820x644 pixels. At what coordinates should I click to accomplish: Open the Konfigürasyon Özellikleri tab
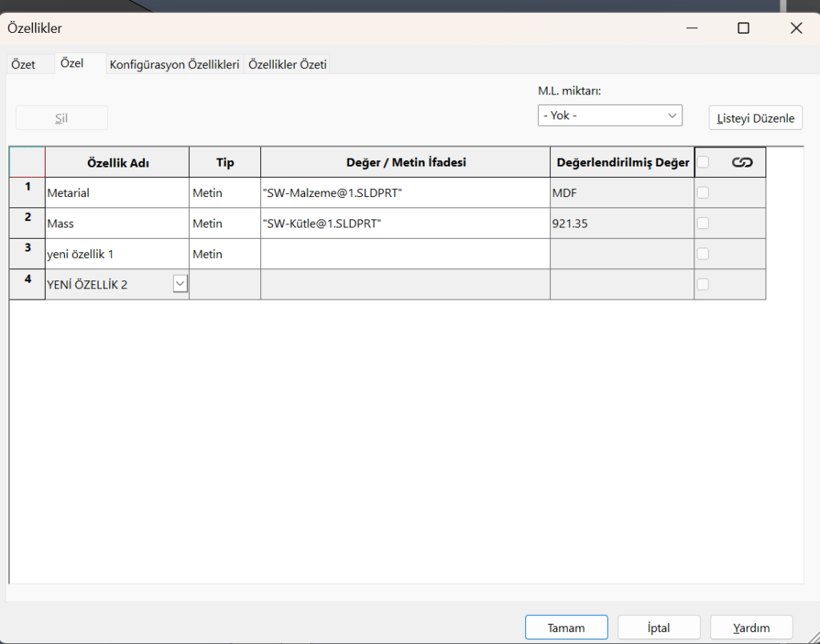(x=175, y=65)
